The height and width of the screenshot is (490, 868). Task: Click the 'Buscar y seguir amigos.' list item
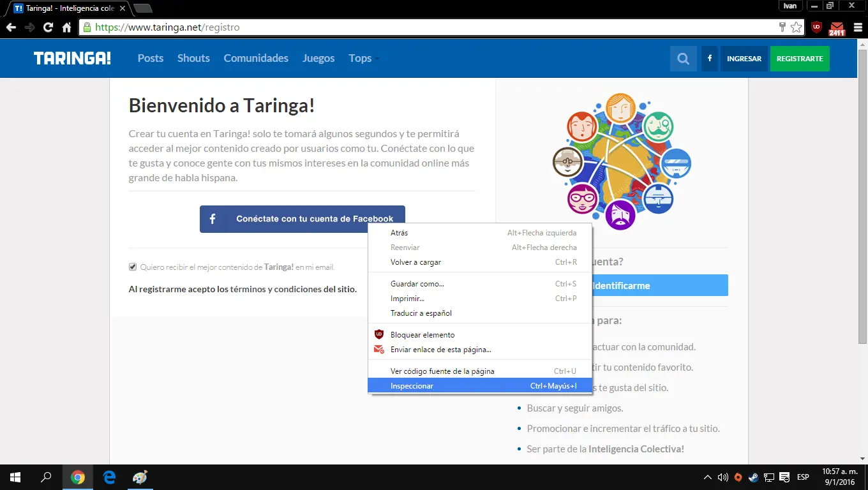point(575,408)
